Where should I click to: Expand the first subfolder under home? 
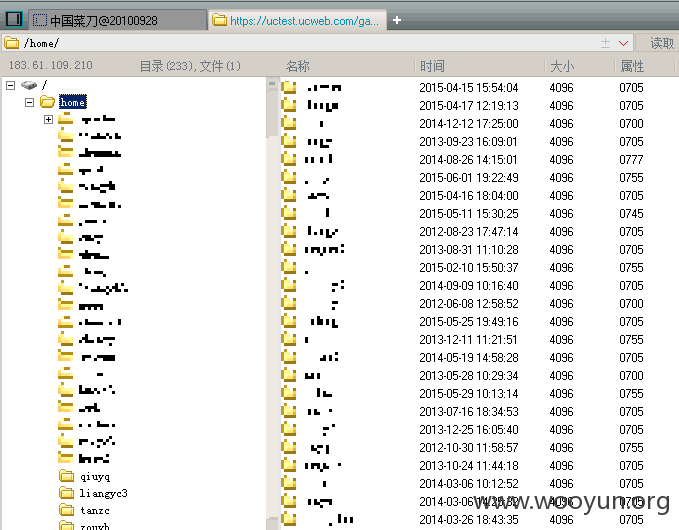(48, 119)
